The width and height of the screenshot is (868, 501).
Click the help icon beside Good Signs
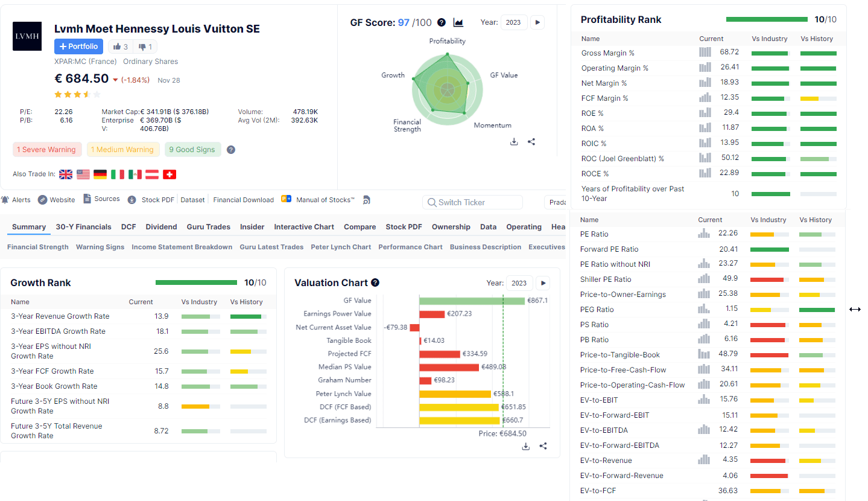pyautogui.click(x=231, y=150)
